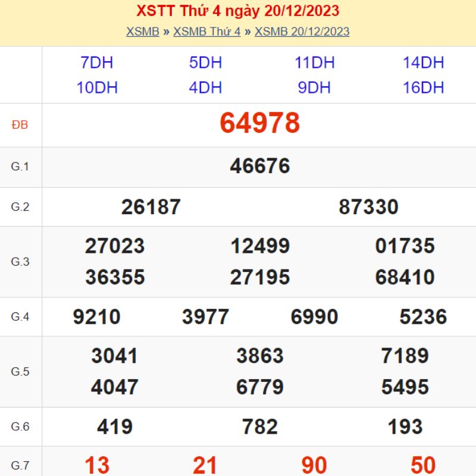Select code 14DH
Viewport: 476px width, 476px height.
(423, 62)
